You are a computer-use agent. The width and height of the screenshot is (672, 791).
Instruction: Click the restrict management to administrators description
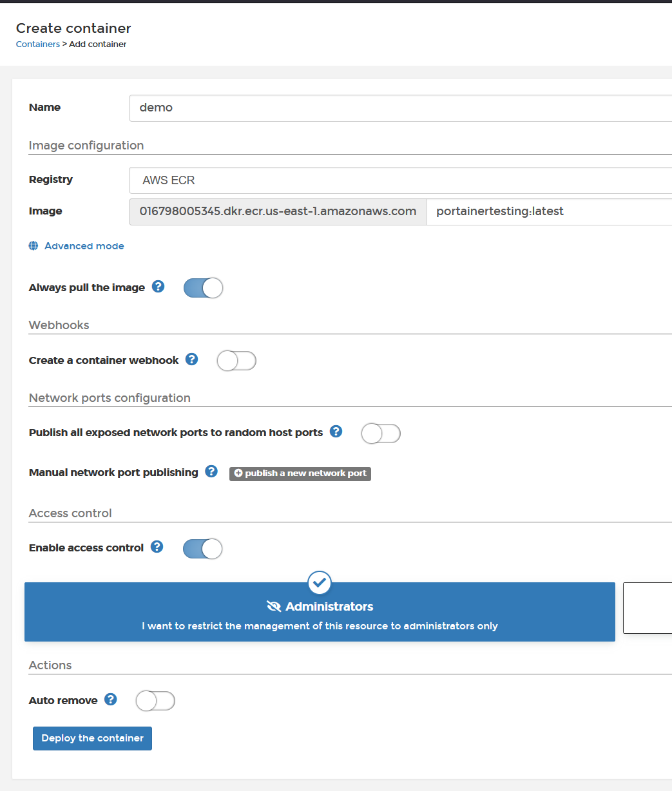click(x=320, y=626)
